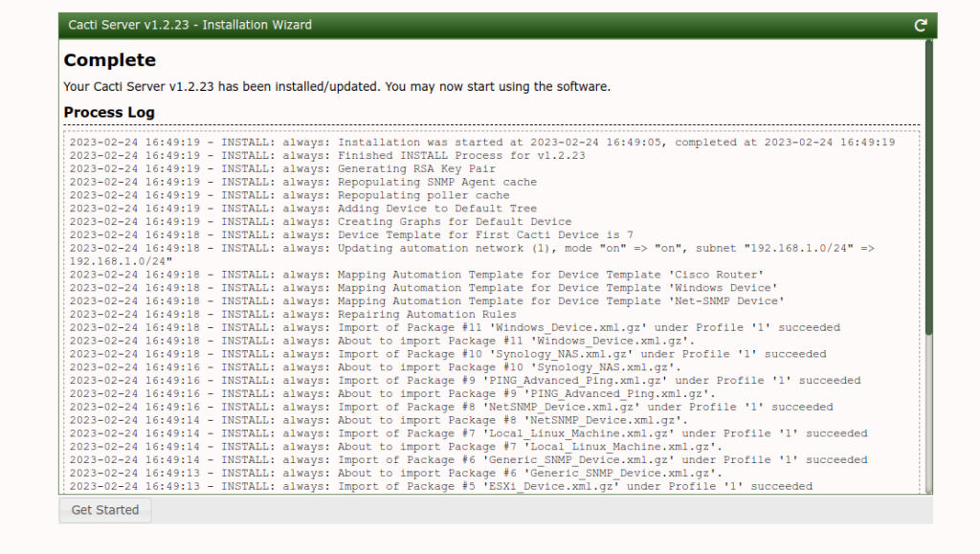Screen dimensions: 980x554
Task: Click 'Cacti Server v1.2.23 - Installation Wizard' title
Action: pos(190,25)
